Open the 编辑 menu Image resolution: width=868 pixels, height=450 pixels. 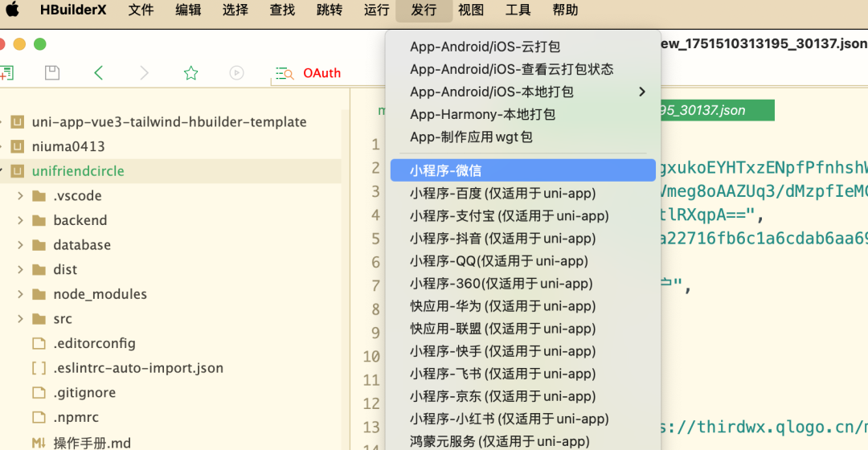coord(188,10)
